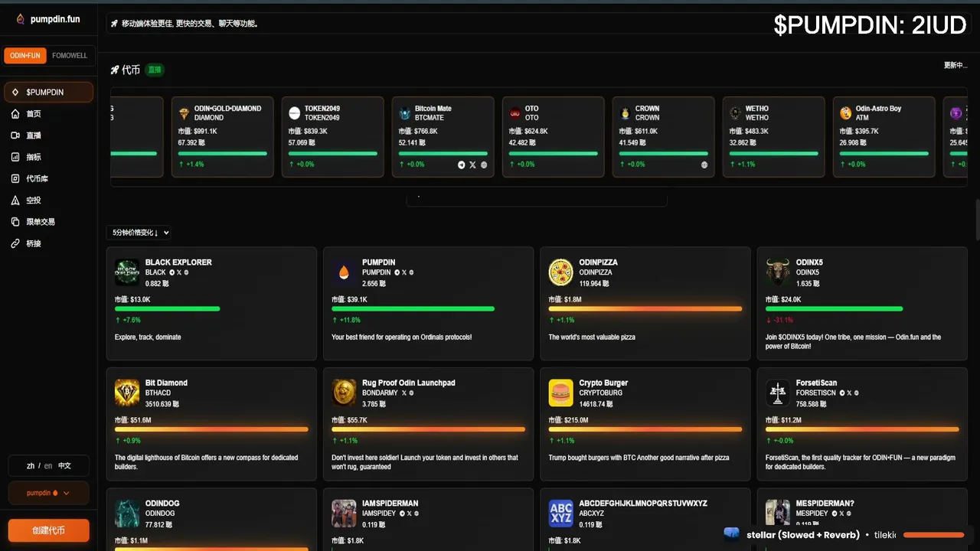Image resolution: width=980 pixels, height=551 pixels.
Task: Select the $PUMPDIN sidebar menu item
Action: coord(48,92)
